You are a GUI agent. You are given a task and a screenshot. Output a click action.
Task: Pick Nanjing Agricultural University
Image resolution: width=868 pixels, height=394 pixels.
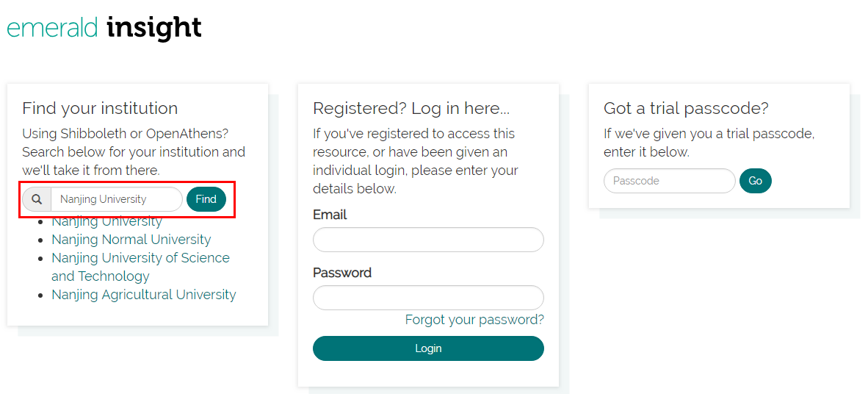[143, 295]
